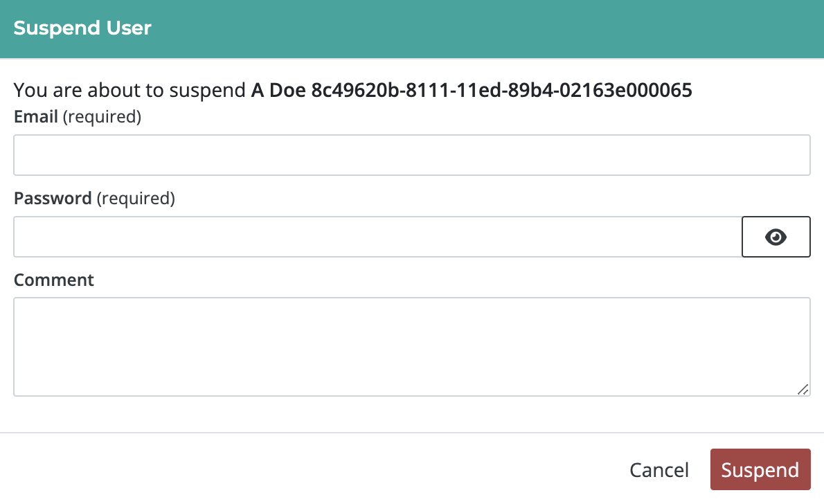Viewport: 824px width, 504px height.
Task: Confirm suspension of user A Doe
Action: (x=760, y=469)
